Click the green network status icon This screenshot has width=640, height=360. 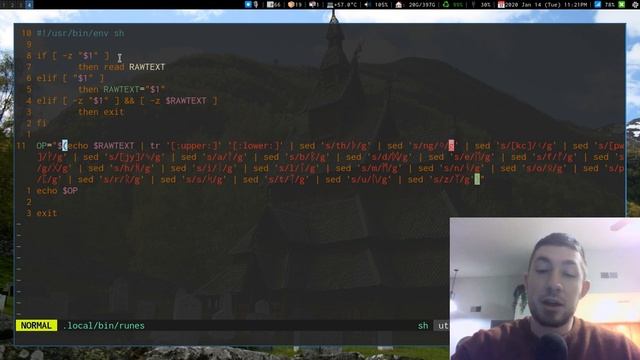tap(622, 4)
